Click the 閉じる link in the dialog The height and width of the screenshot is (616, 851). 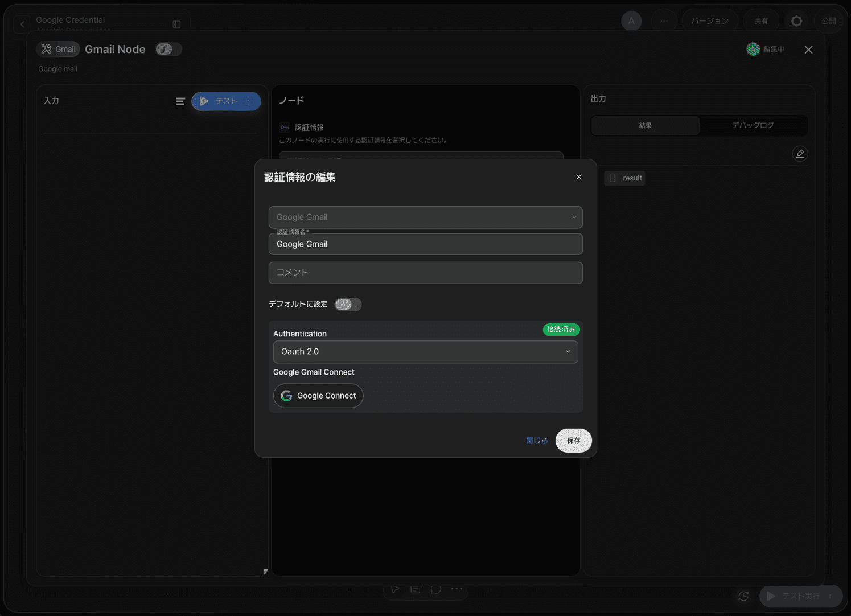pyautogui.click(x=537, y=441)
